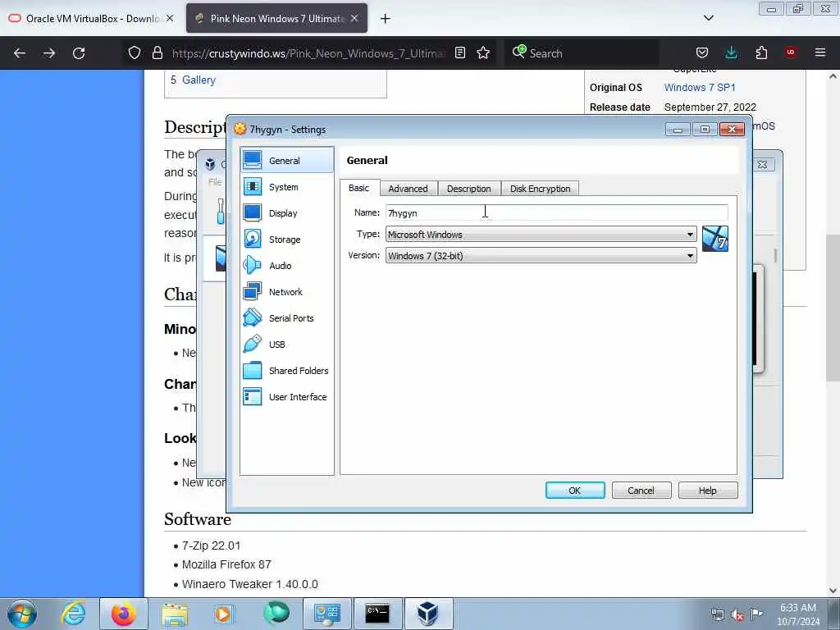Screen dimensions: 840x630
Task: Open Shared Folders settings category
Action: coord(286,370)
